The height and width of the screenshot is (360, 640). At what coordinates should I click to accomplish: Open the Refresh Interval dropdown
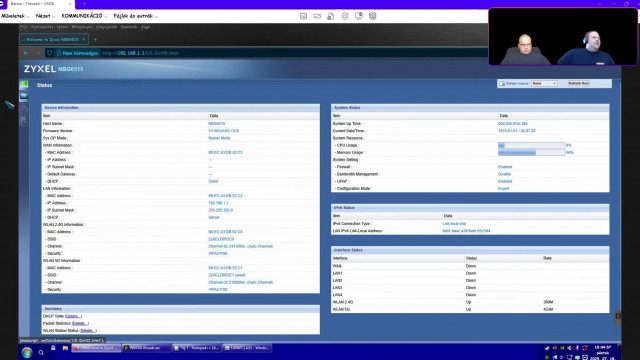(544, 83)
